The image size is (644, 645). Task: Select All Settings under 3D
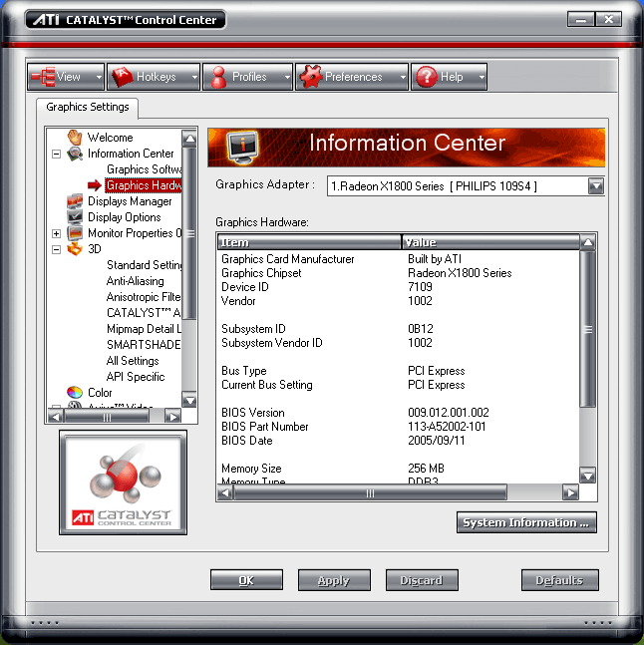pos(133,361)
